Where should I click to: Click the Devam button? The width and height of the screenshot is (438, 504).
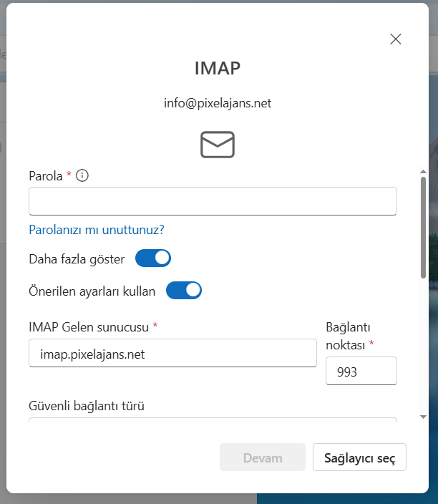click(x=263, y=457)
